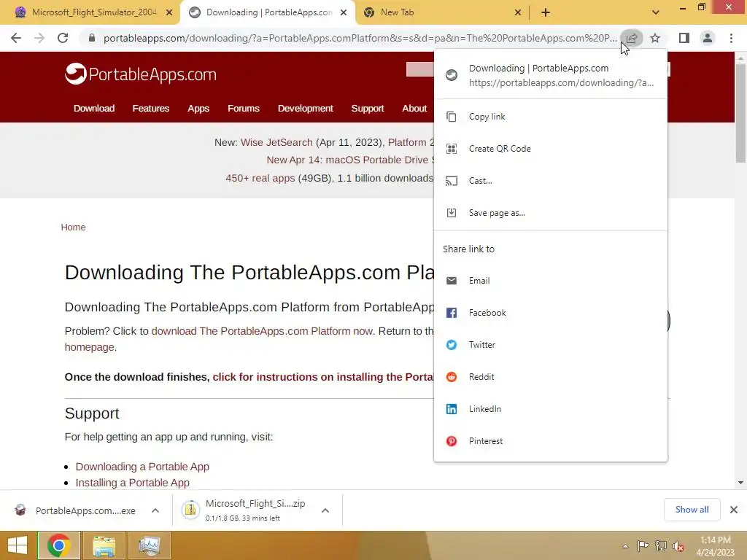747x560 pixels.
Task: Click the Wise JetSearch news link
Action: coord(276,142)
